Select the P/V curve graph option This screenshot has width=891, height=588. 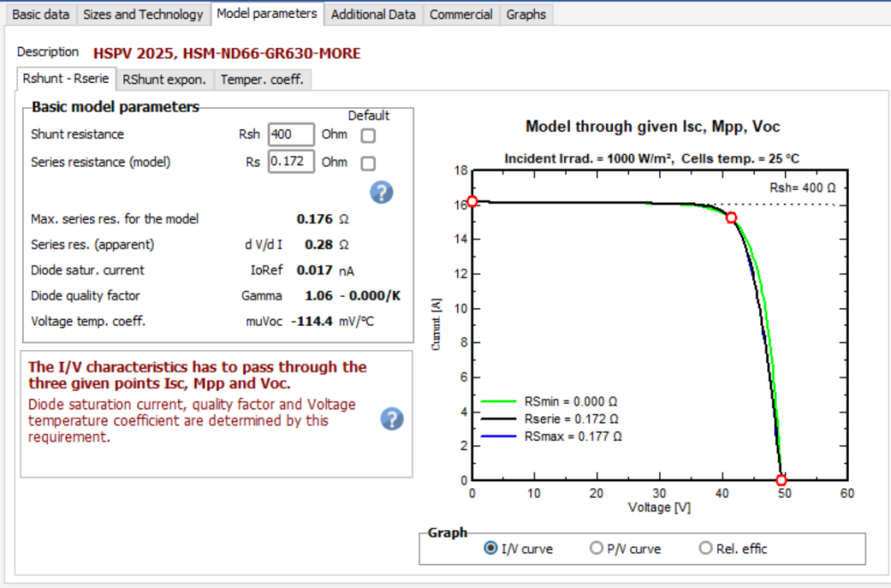point(596,549)
